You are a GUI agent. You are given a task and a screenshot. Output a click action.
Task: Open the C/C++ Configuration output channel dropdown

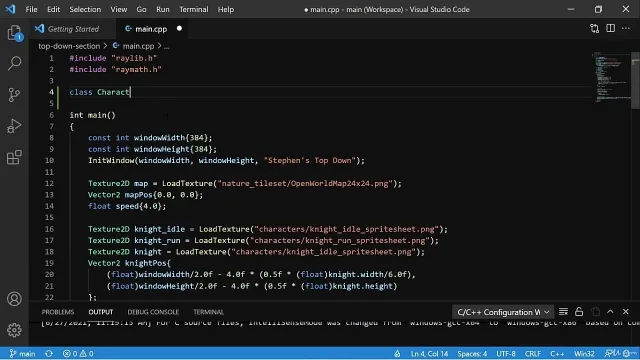point(503,312)
